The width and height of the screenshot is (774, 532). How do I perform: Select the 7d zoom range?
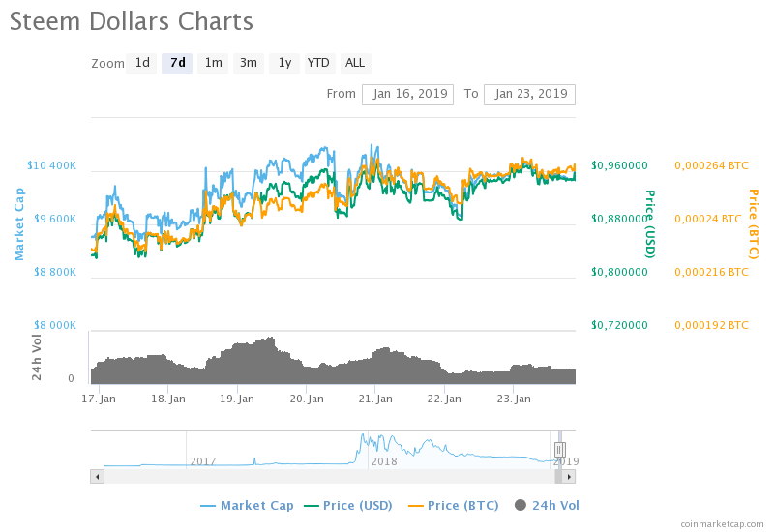coord(177,63)
